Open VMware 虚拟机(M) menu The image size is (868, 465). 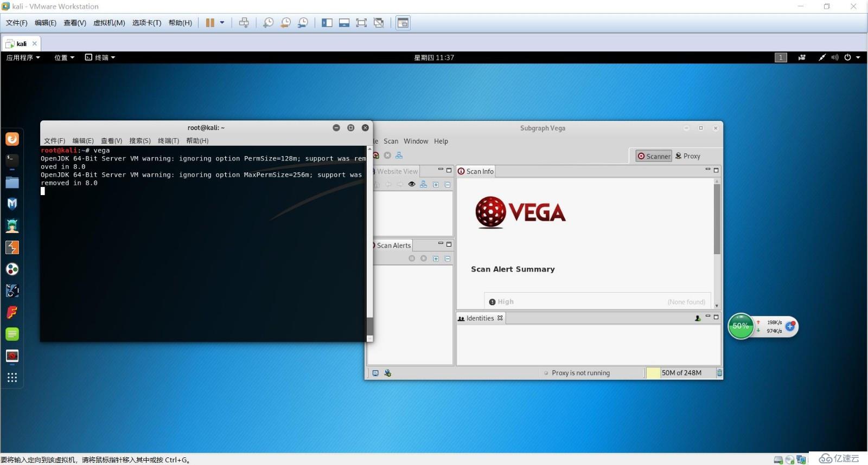109,23
